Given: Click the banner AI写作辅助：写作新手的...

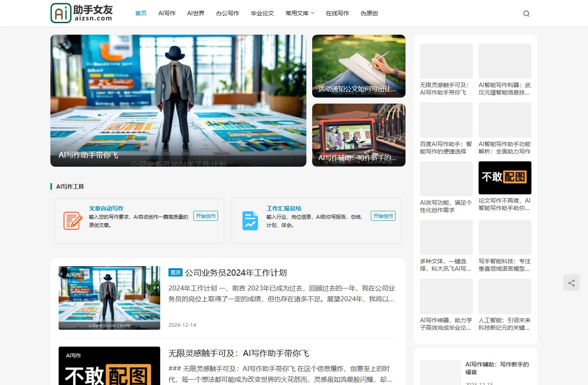Looking at the screenshot, I should pyautogui.click(x=359, y=135).
